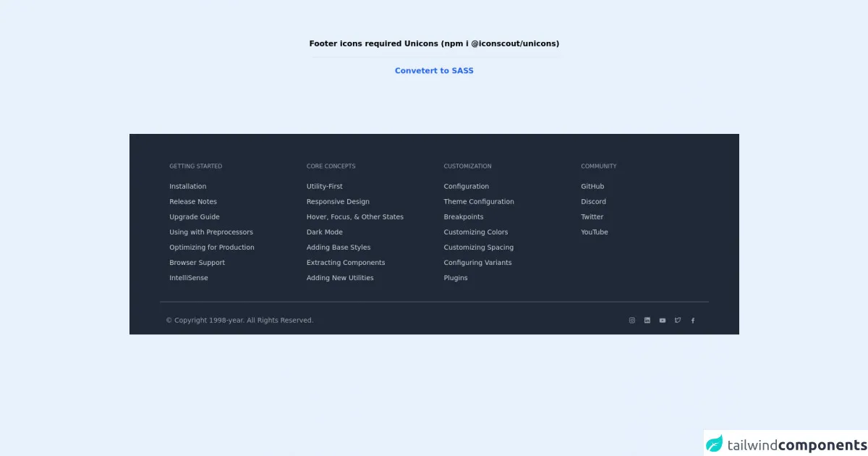This screenshot has height=456, width=868.
Task: Click the YouTube icon in footer bar
Action: 663,321
